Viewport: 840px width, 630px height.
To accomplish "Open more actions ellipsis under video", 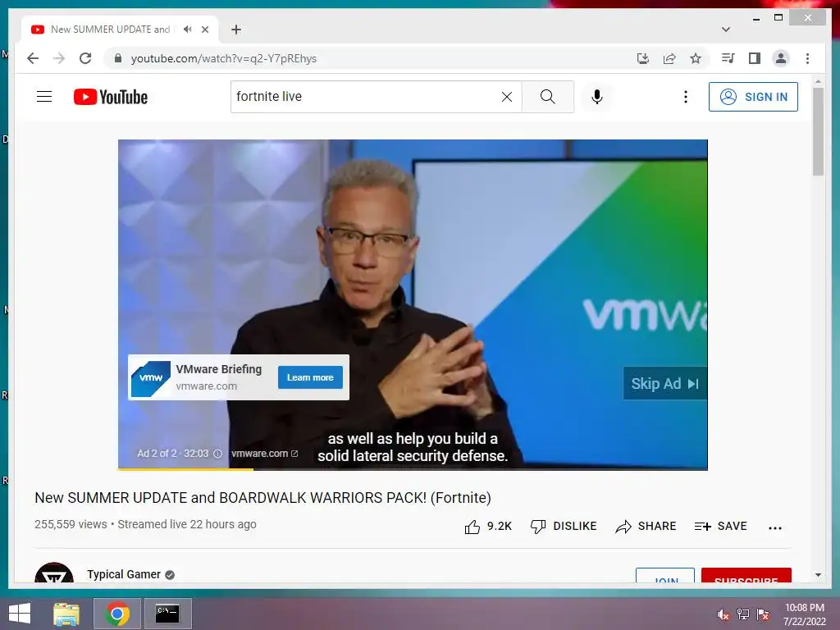I will coord(774,527).
